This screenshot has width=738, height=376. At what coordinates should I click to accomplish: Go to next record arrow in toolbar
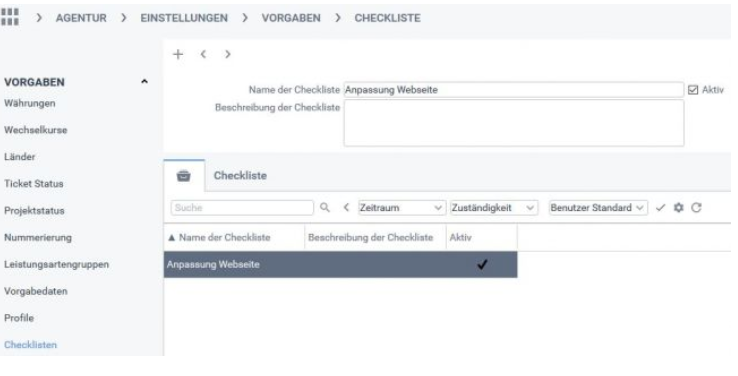click(x=228, y=54)
